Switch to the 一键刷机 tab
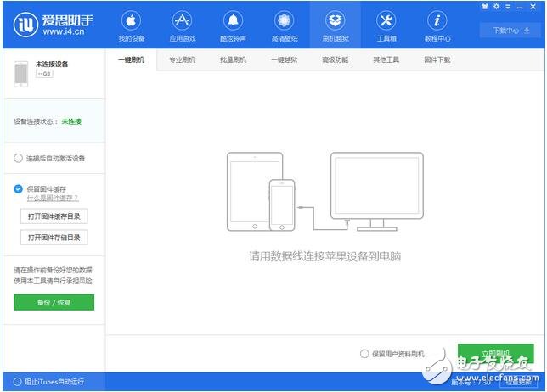 (x=131, y=59)
